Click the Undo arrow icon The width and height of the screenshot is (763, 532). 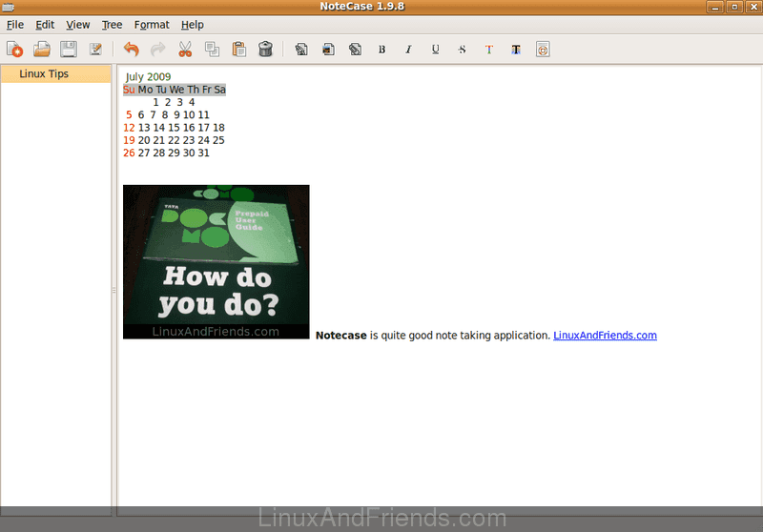[x=132, y=50]
